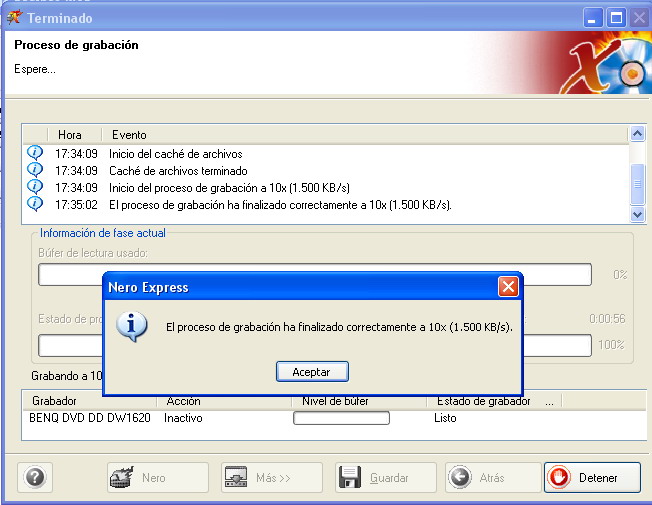
Task: Click the blue information icon in the Nero Express dialog
Action: coord(131,327)
